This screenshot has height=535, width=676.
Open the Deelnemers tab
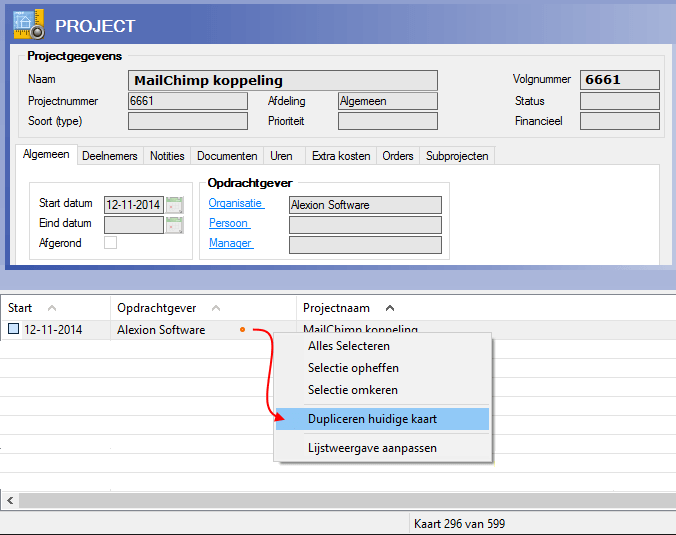pos(110,156)
